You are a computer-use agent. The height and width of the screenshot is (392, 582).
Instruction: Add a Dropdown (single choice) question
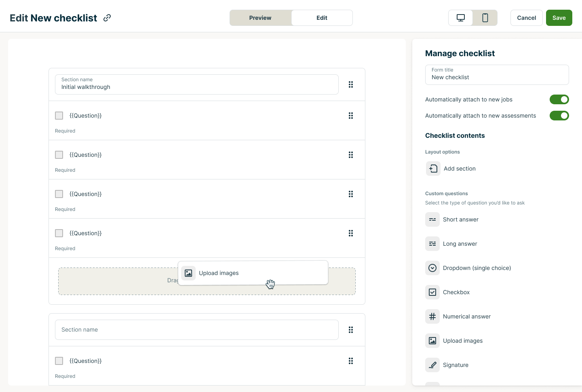click(477, 268)
